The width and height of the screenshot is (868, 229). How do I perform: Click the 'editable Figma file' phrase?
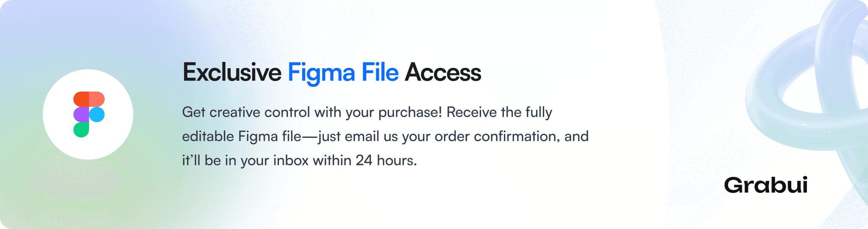click(242, 137)
